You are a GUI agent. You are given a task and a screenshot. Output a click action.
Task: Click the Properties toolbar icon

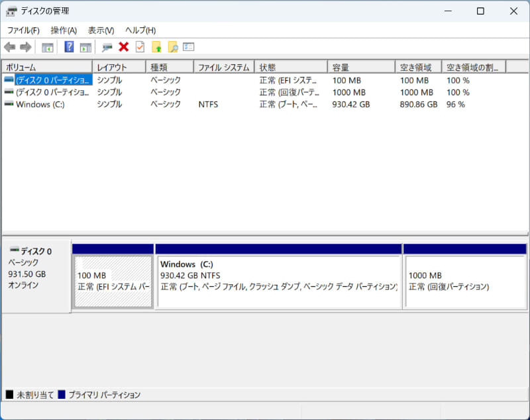click(105, 46)
